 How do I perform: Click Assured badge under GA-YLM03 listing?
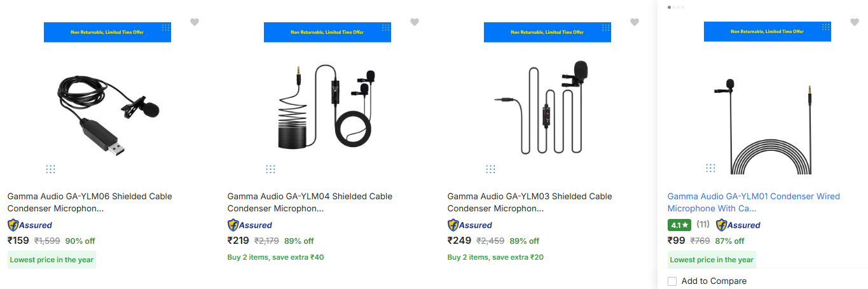pyautogui.click(x=470, y=225)
